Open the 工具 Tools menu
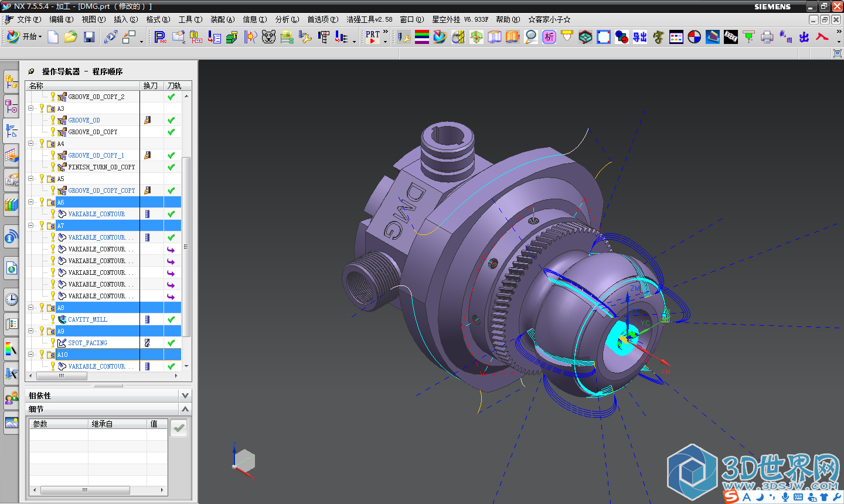The image size is (844, 504). click(x=190, y=19)
